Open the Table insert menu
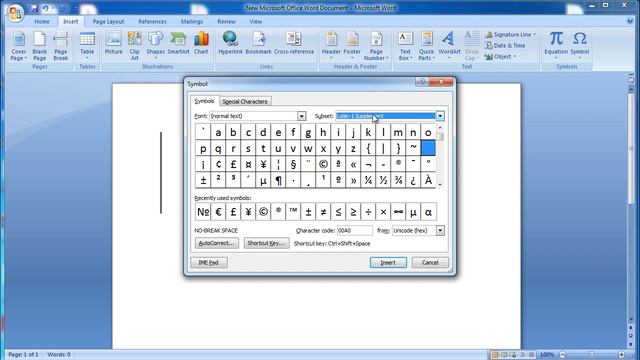This screenshot has width=640, height=360. click(x=87, y=46)
